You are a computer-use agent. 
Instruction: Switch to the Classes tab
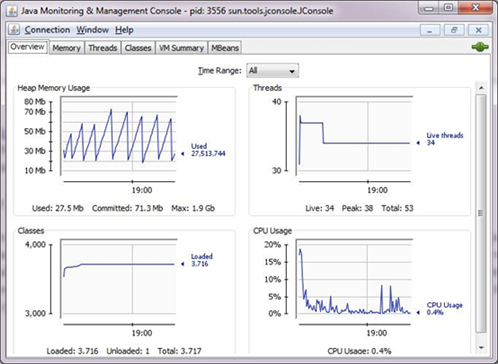click(138, 48)
